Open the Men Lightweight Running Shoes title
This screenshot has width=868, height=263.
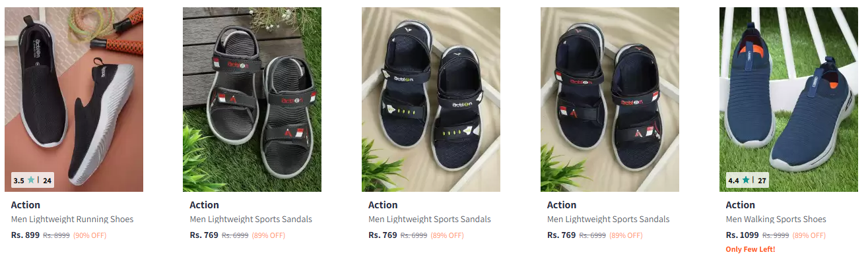[x=72, y=219]
